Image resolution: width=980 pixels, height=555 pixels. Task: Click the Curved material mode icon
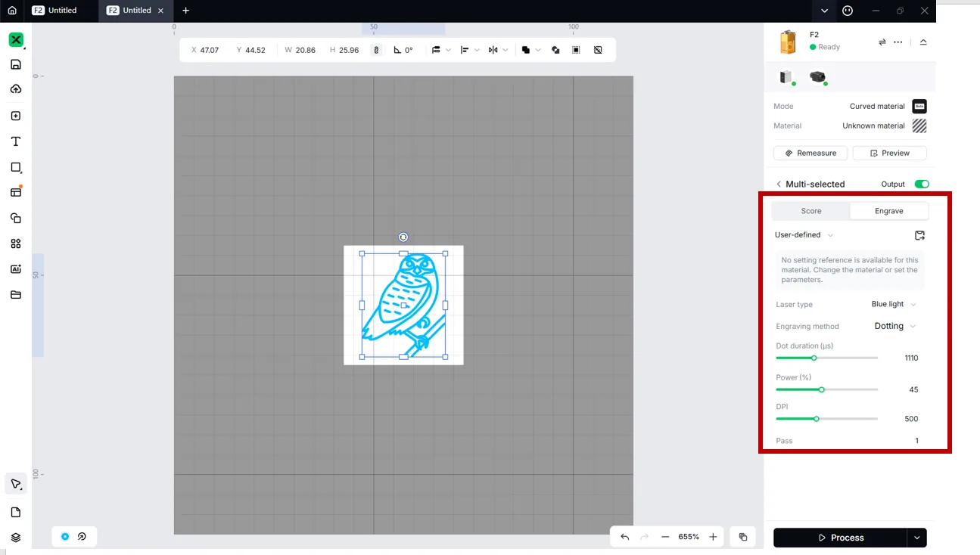tap(919, 107)
